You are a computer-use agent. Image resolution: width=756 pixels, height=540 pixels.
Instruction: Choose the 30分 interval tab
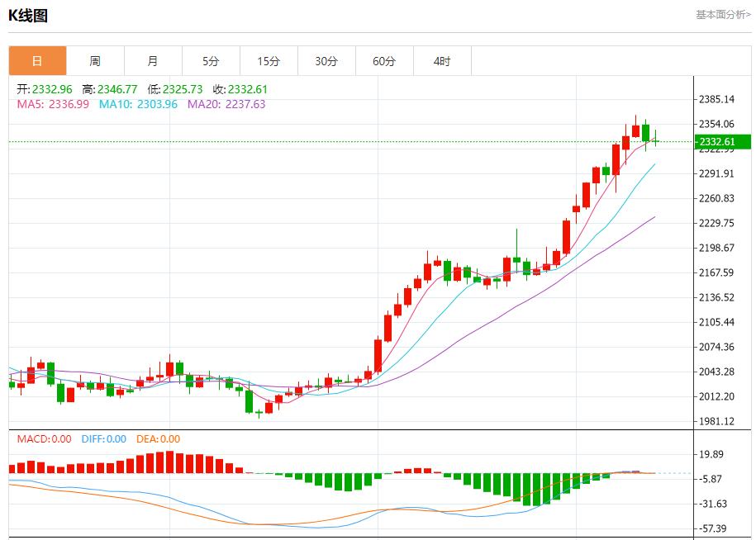coord(326,61)
